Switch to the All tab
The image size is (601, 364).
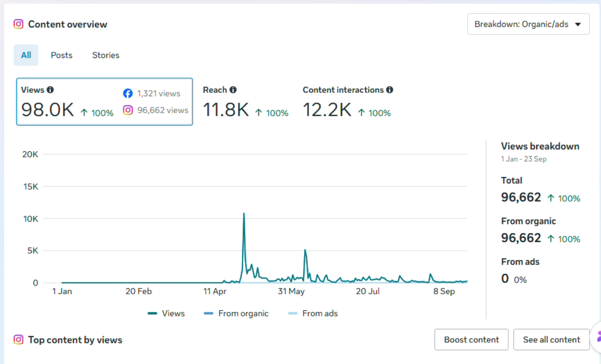pyautogui.click(x=26, y=55)
